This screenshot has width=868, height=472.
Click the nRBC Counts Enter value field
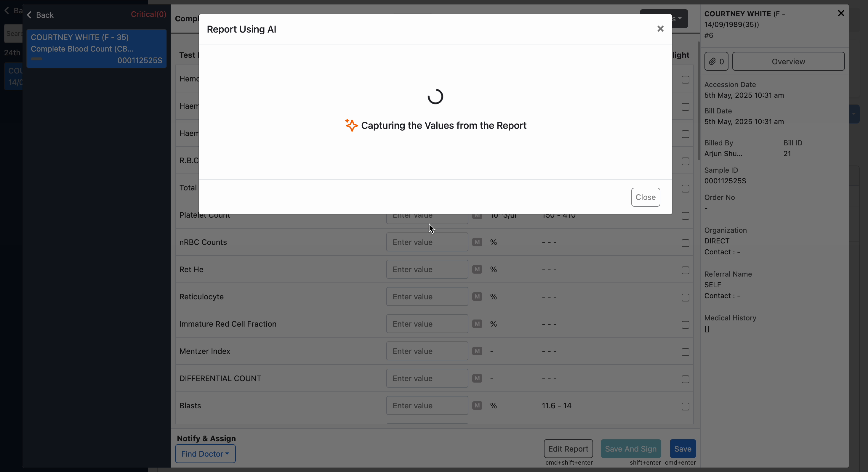(427, 242)
